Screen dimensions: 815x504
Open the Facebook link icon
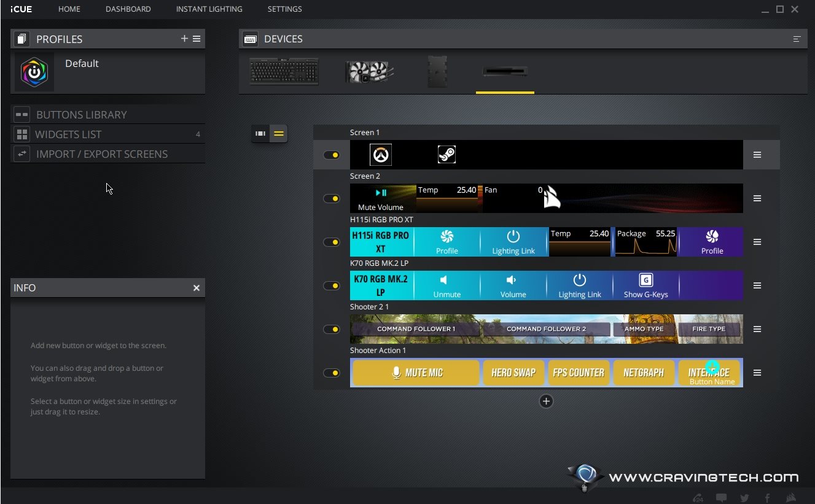(x=768, y=498)
